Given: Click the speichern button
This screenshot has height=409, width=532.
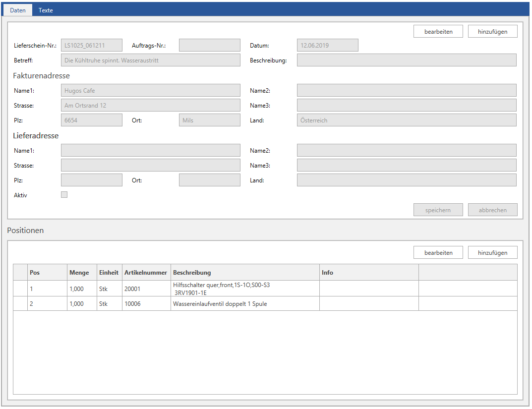Looking at the screenshot, I should (x=438, y=210).
